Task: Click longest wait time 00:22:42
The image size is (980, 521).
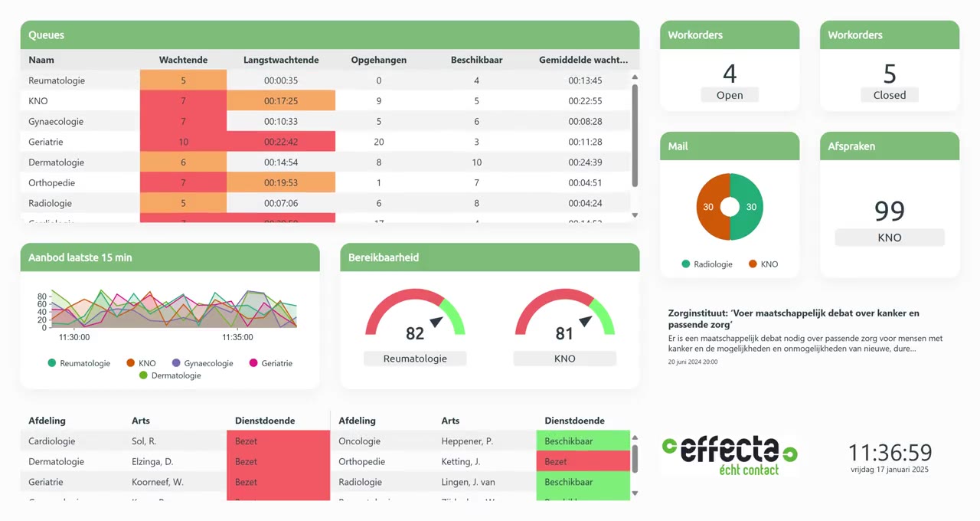Action: tap(281, 142)
